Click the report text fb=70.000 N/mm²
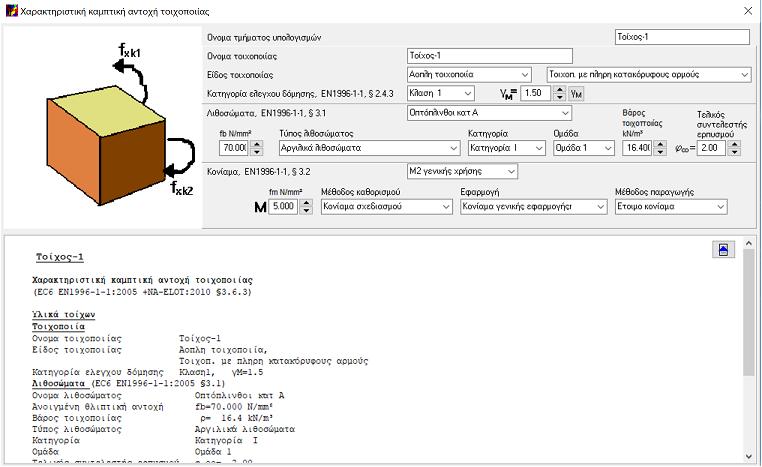Image resolution: width=762 pixels, height=467 pixels. point(234,407)
